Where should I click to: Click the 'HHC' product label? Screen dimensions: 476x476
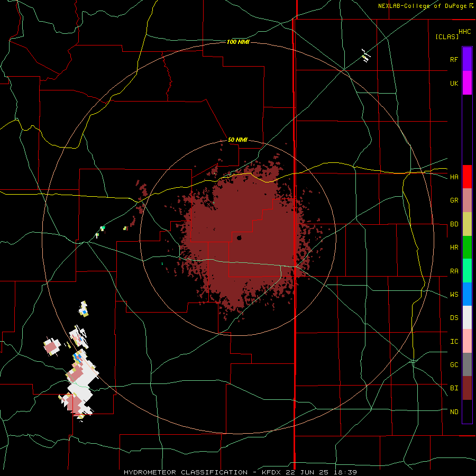pos(464,32)
